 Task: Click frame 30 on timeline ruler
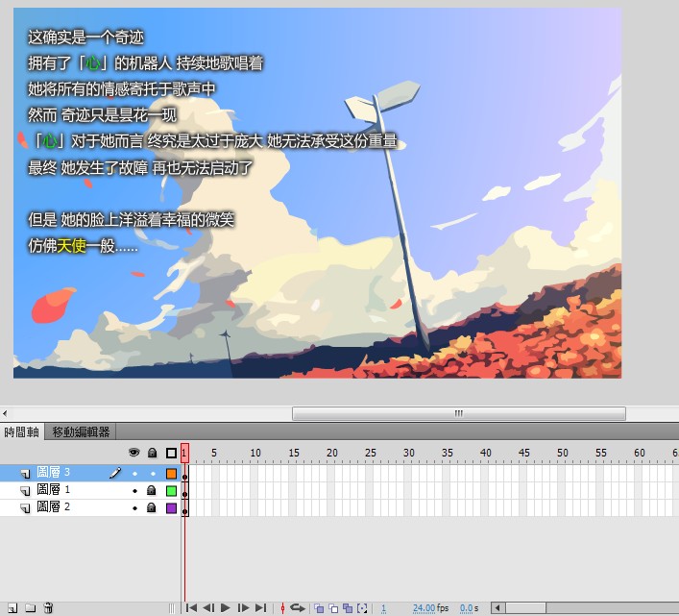click(x=408, y=453)
